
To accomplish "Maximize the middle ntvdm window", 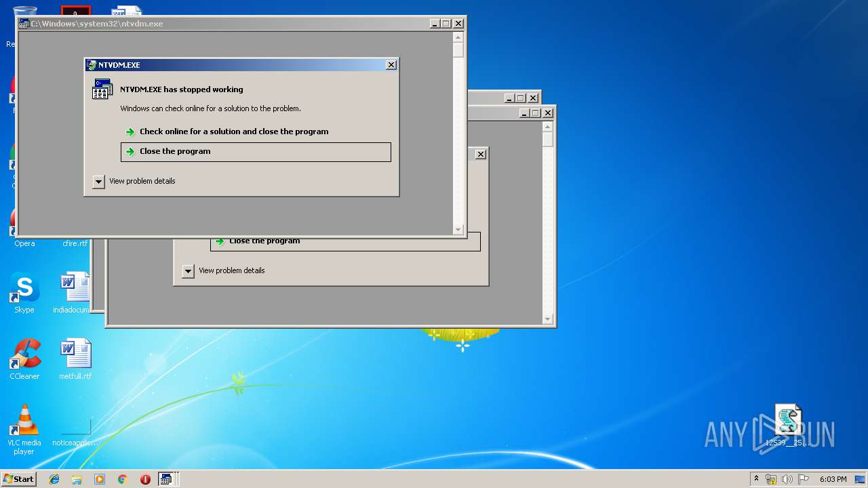I will click(x=535, y=113).
